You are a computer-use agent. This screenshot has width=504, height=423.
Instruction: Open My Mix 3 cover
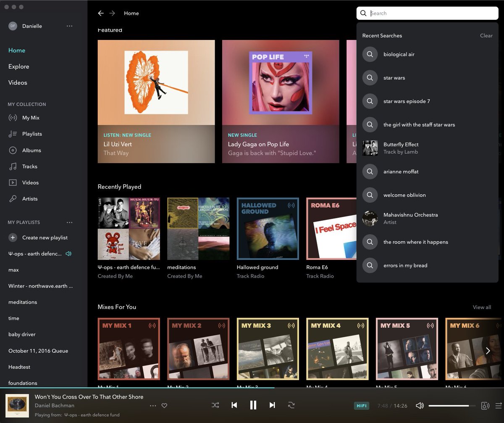[268, 349]
